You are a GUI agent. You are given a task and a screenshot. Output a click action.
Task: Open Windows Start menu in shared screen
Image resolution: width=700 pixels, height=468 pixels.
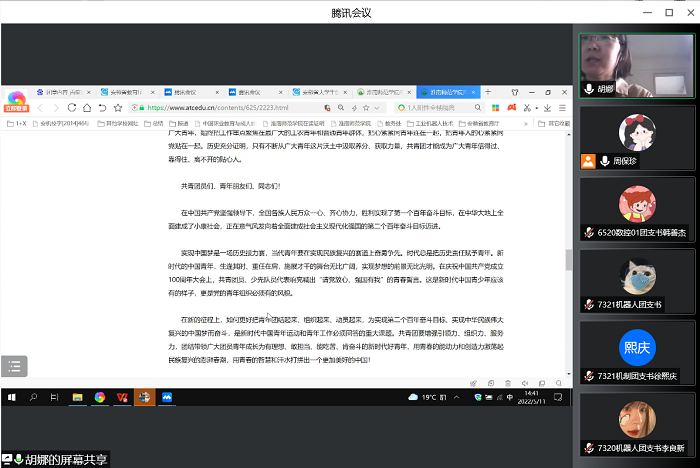point(12,397)
